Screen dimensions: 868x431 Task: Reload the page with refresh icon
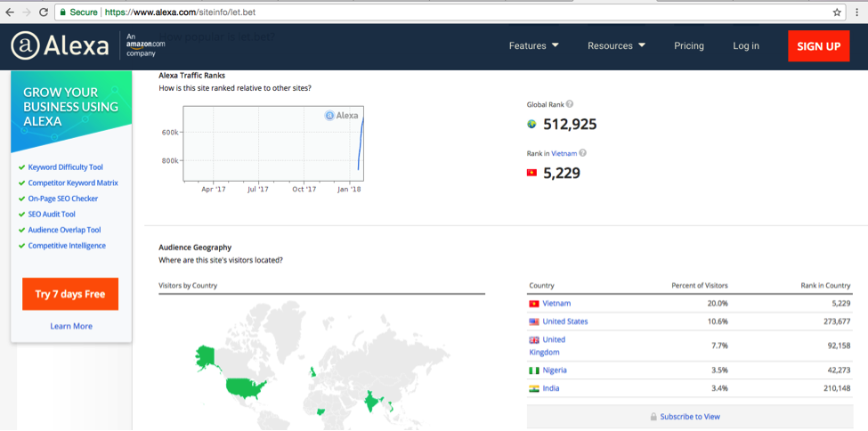tap(44, 12)
